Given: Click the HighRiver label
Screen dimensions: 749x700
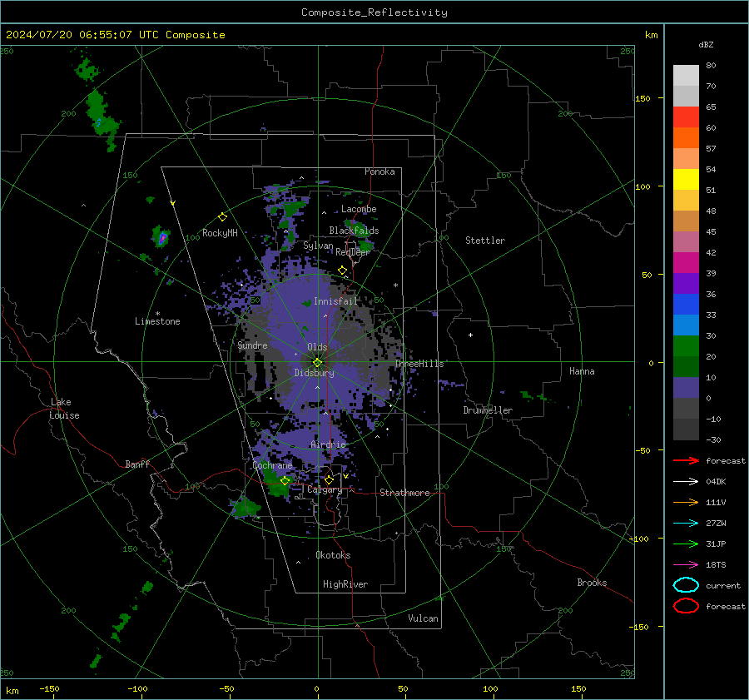Looking at the screenshot, I should pos(345,584).
